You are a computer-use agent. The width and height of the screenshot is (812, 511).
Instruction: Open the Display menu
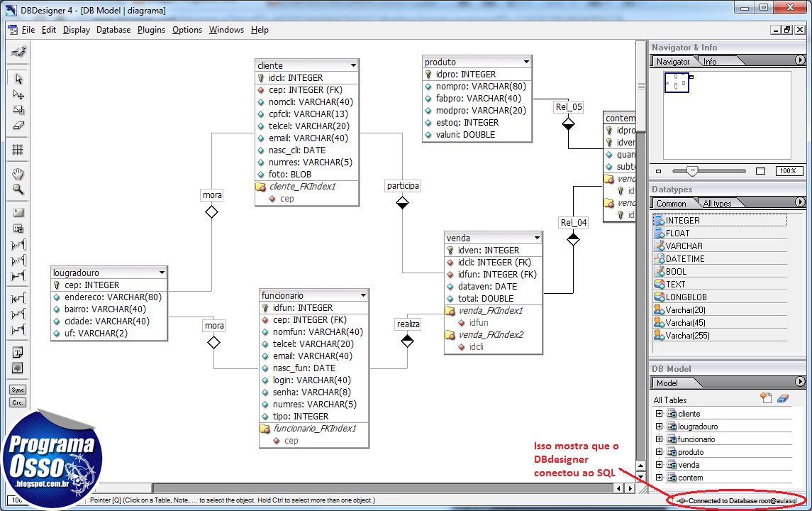pos(77,30)
